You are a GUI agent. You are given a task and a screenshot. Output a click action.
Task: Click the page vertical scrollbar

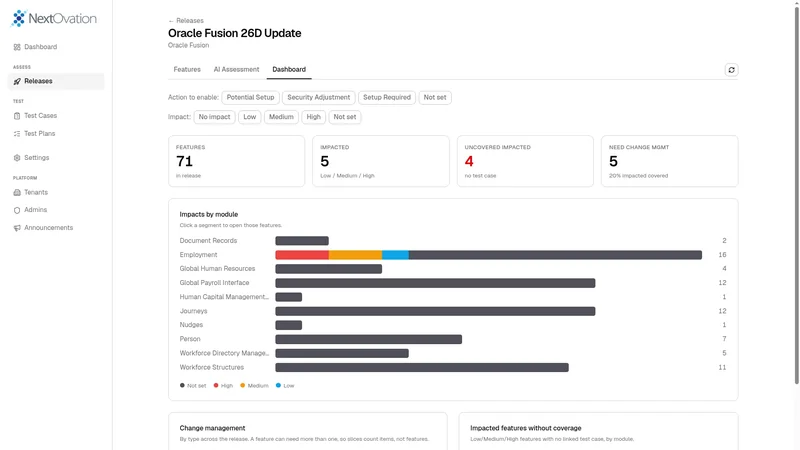click(796, 194)
